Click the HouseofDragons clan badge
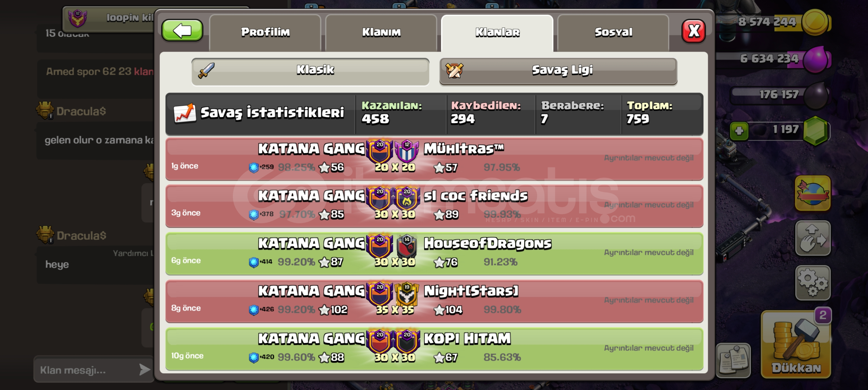 (407, 246)
